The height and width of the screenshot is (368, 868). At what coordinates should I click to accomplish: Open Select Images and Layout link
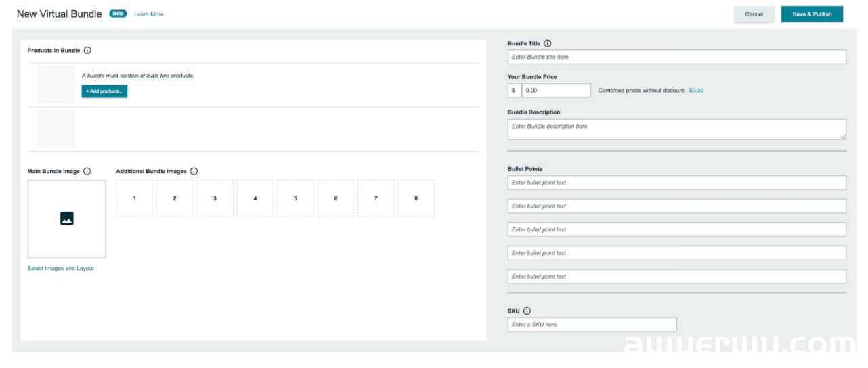(x=61, y=269)
